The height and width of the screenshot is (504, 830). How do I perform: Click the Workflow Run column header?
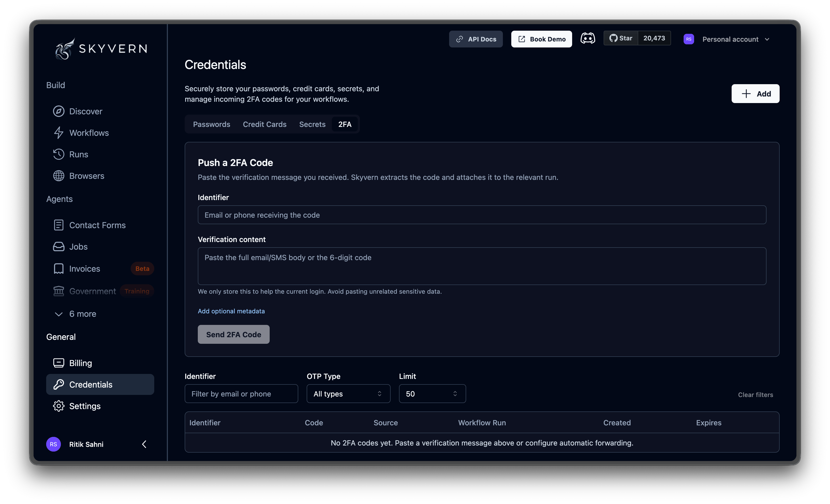tap(482, 422)
